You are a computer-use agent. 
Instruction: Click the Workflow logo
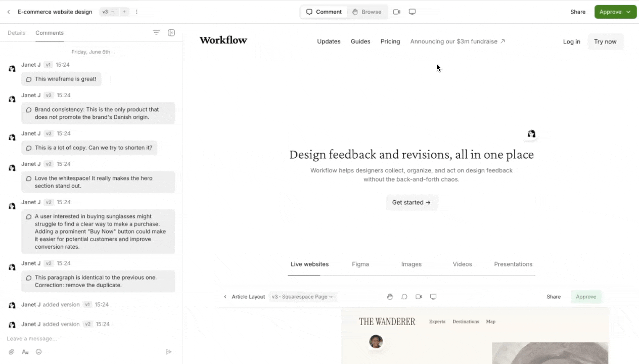(x=223, y=40)
